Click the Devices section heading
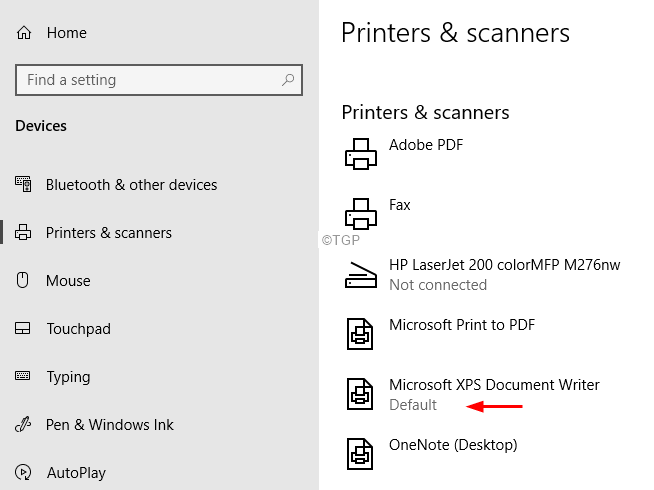Screen dimensions: 654x490 (x=41, y=126)
